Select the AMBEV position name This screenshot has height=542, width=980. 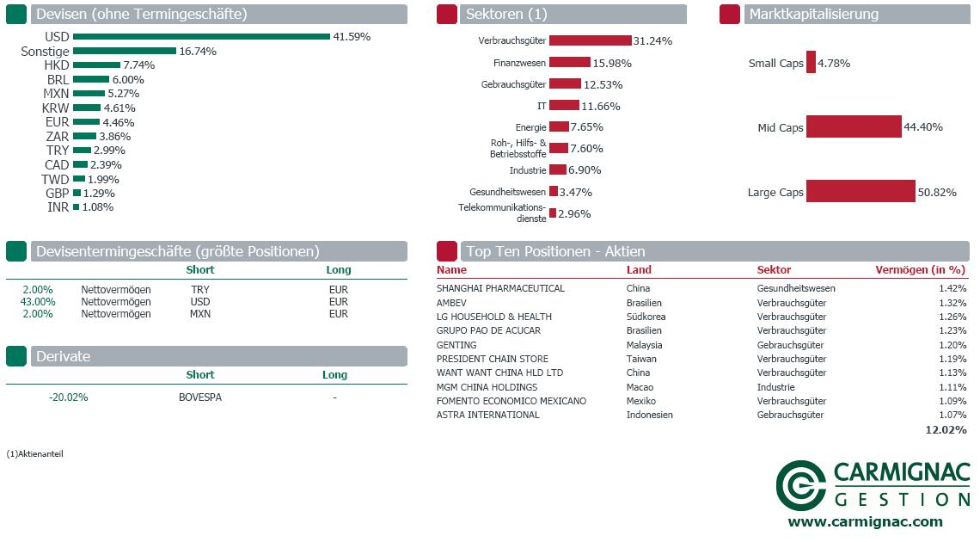[x=451, y=303]
